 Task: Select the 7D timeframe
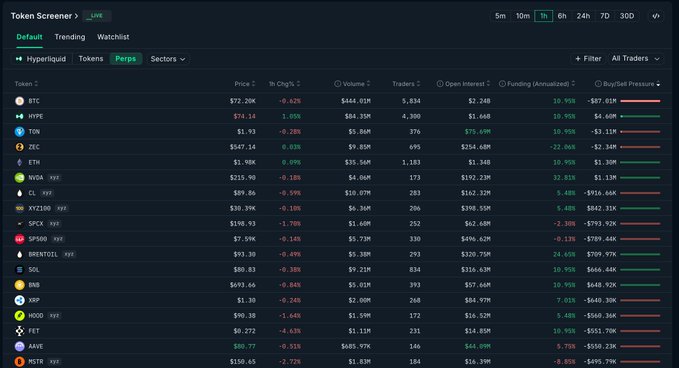pos(605,16)
